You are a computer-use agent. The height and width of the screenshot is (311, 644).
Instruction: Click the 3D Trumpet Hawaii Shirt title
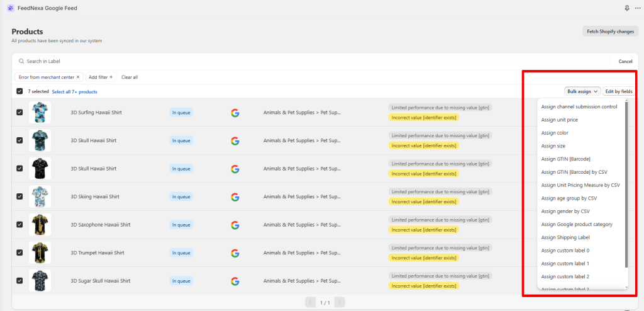[97, 252]
